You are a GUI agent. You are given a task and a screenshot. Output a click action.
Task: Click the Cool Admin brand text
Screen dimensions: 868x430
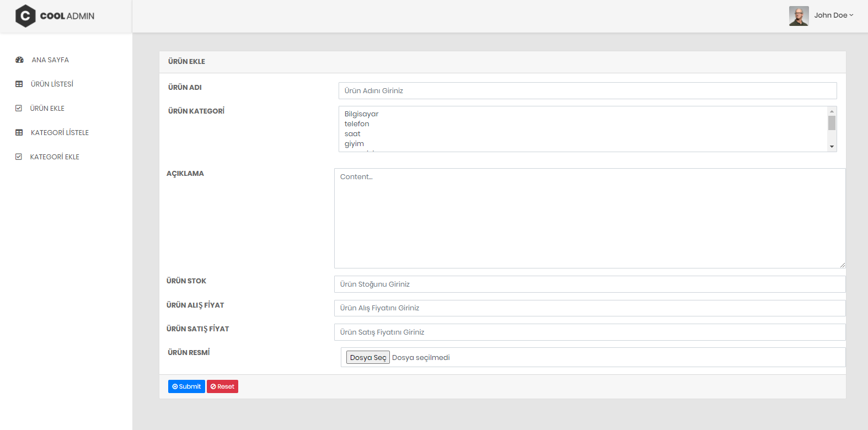[67, 16]
